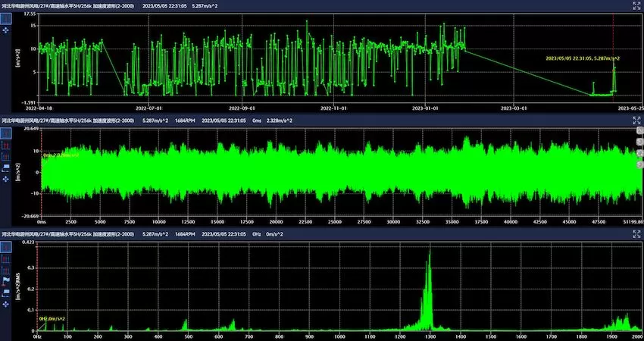Click the 1684RPM label in waveform header

pos(186,120)
